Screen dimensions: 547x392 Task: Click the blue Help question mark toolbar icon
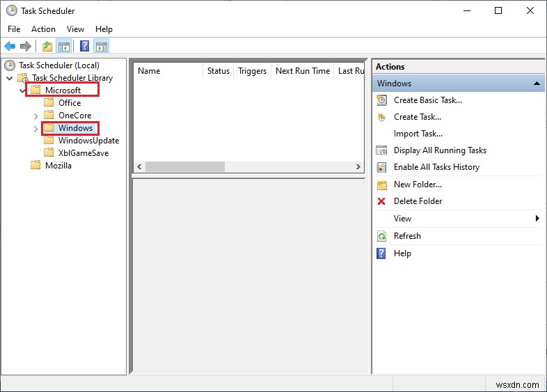(84, 46)
